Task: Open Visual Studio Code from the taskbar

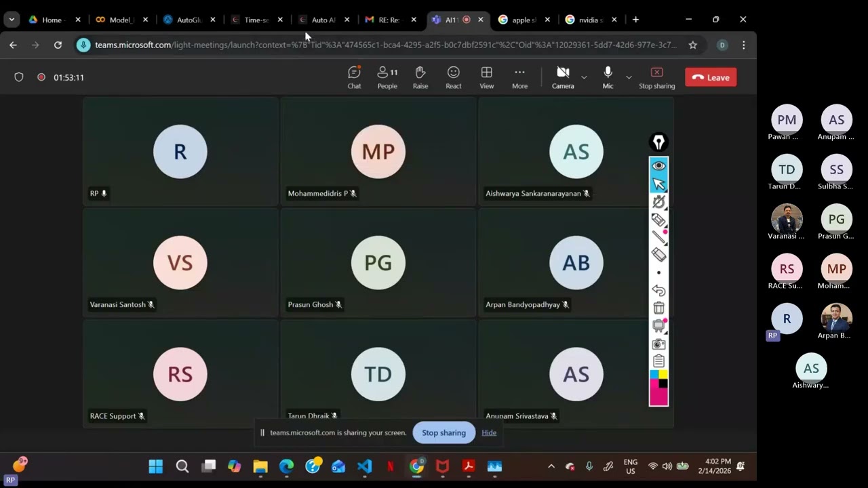Action: 364,466
